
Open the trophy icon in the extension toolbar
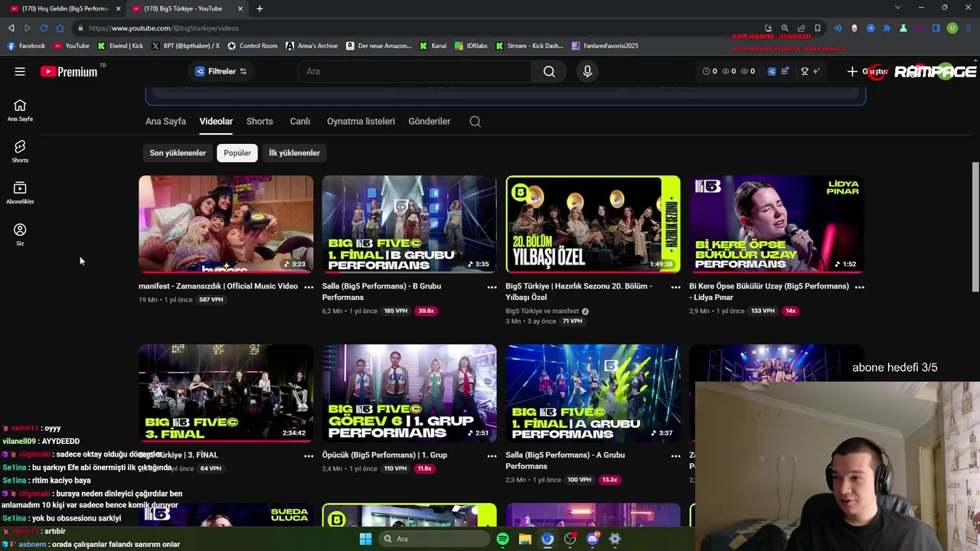(x=805, y=71)
